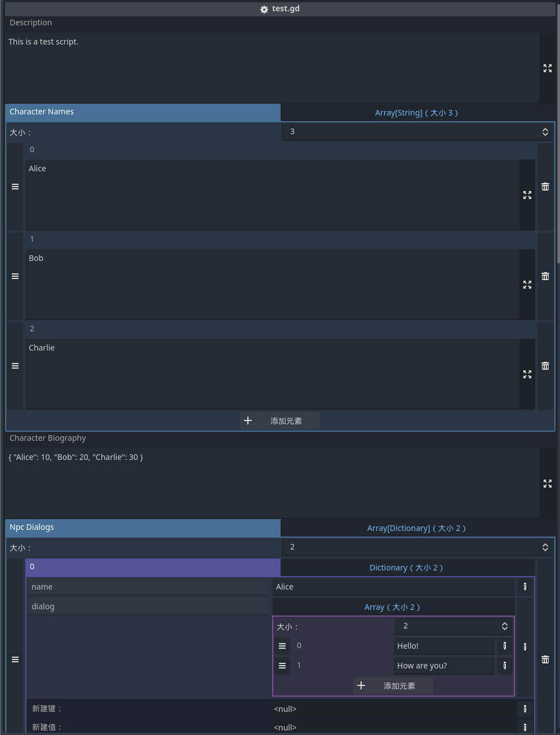
Task: Collapse the Npc Dialogs Array[Dictionary]
Action: (416, 528)
